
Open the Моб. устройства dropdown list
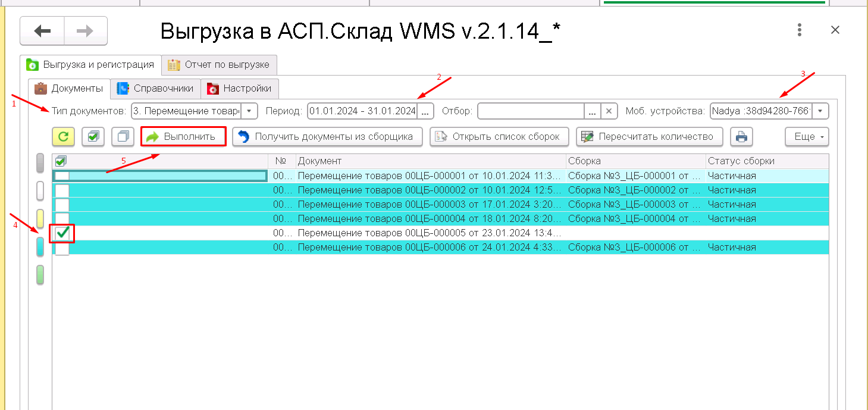821,111
